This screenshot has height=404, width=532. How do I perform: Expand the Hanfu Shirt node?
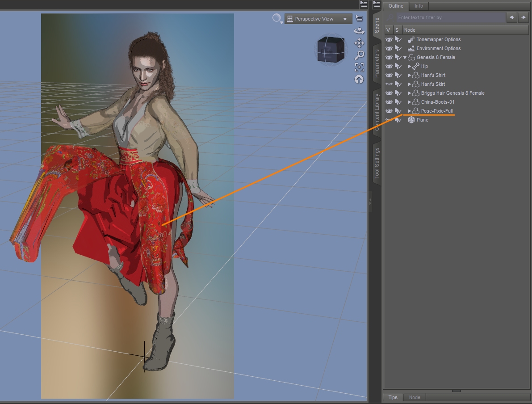(410, 76)
